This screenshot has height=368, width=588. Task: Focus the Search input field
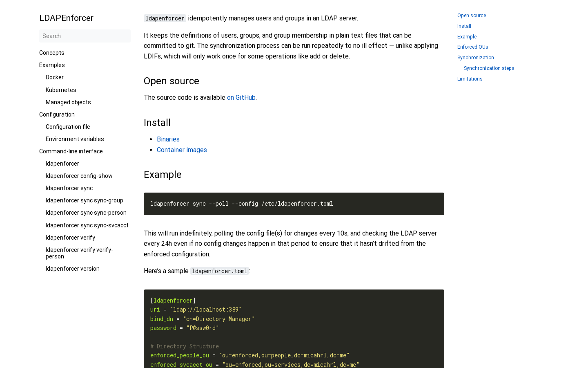pyautogui.click(x=85, y=36)
